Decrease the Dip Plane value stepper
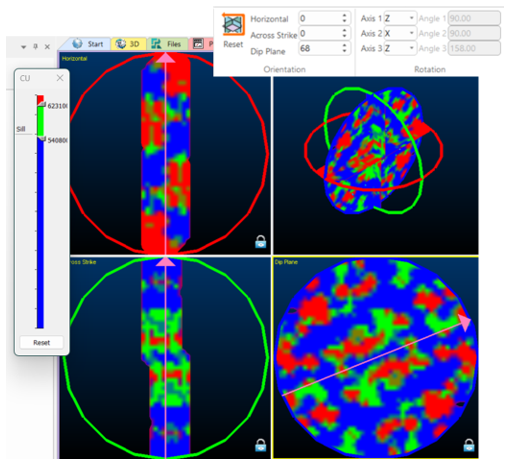This screenshot has height=466, width=517. click(x=345, y=51)
